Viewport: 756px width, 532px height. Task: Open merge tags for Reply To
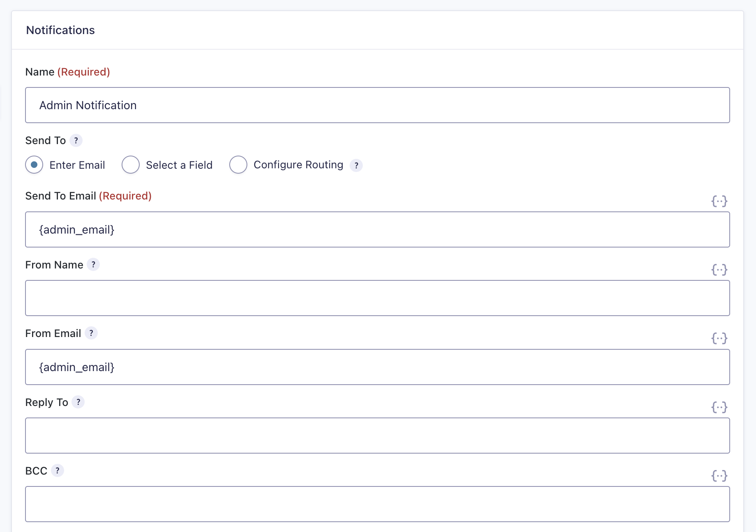coord(719,407)
